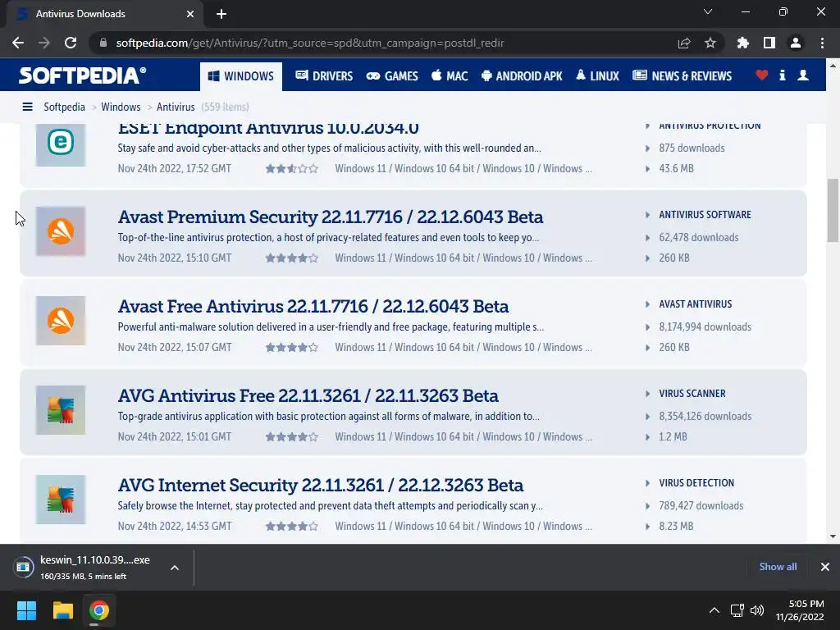The width and height of the screenshot is (840, 630).
Task: Click the AVG Antivirus Free icon
Action: coord(61,410)
